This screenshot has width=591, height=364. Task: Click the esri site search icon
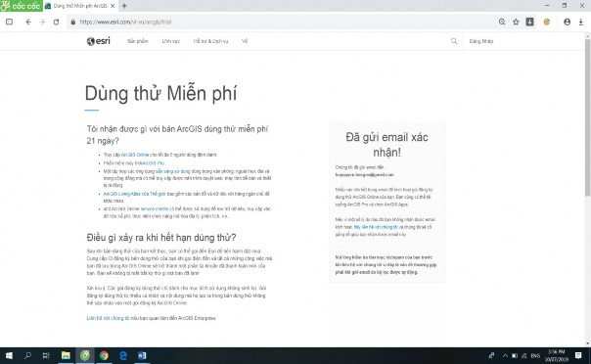pyautogui.click(x=454, y=41)
